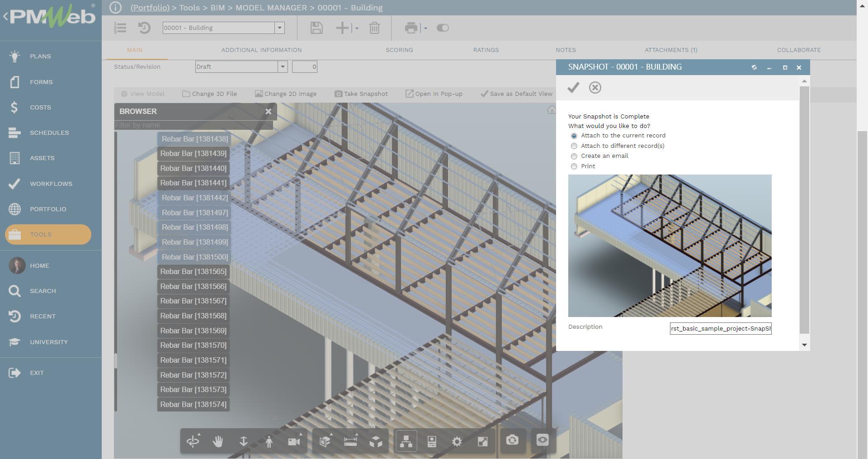Viewport: 868px width, 459px height.
Task: Activate the Section analysis tool
Action: click(325, 441)
